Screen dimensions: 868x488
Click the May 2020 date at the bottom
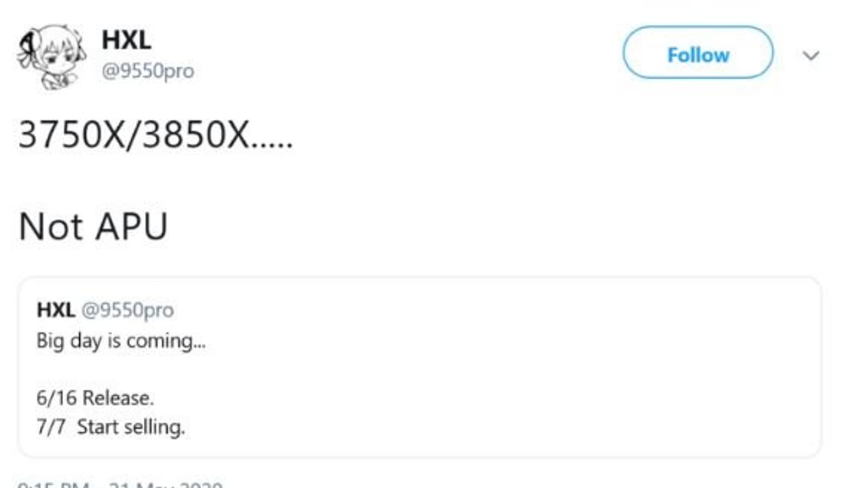pyautogui.click(x=165, y=485)
